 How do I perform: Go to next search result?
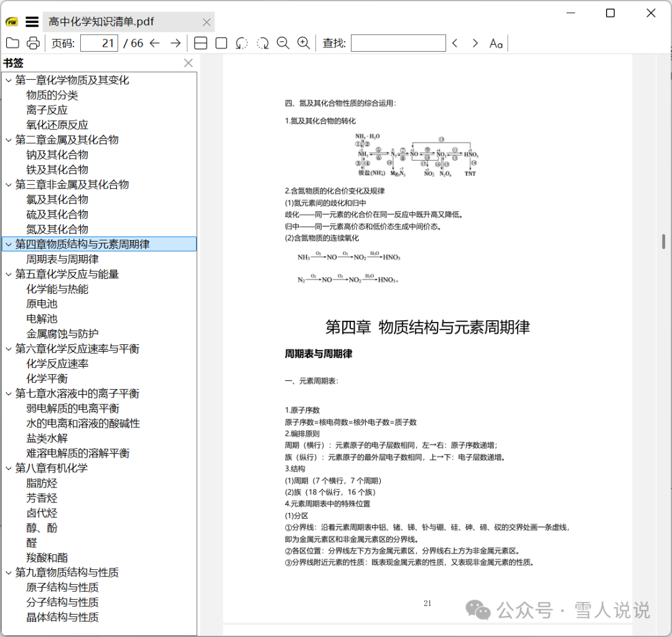(x=475, y=43)
